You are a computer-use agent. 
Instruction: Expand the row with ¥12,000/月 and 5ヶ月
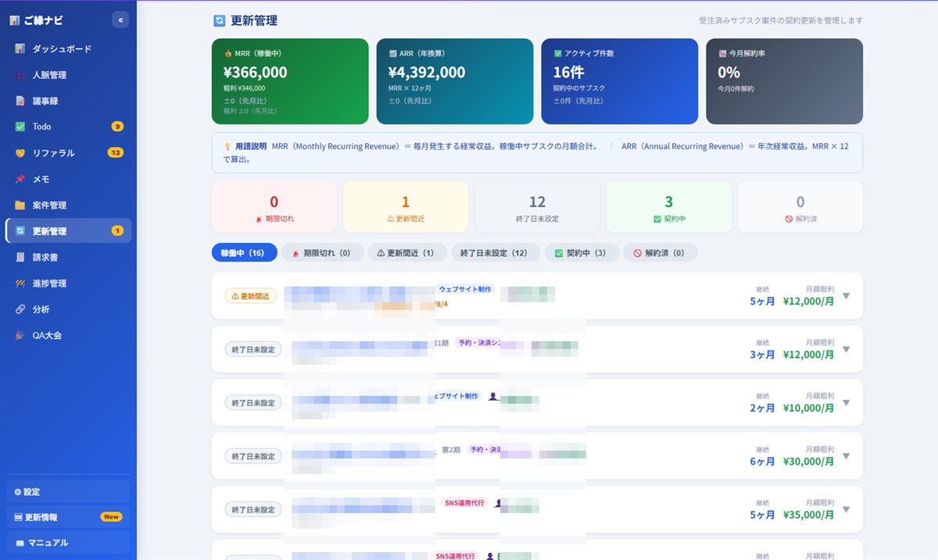846,296
